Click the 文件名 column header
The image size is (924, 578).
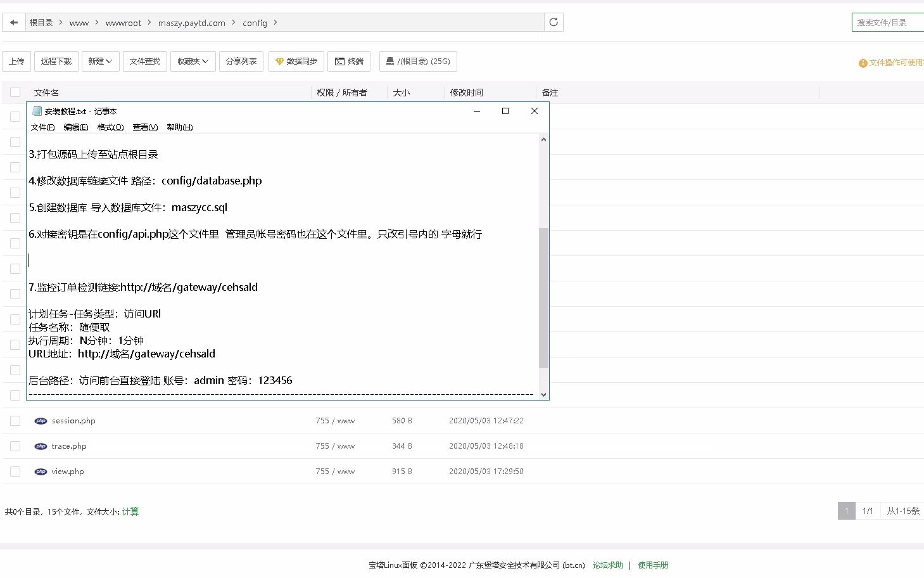46,93
